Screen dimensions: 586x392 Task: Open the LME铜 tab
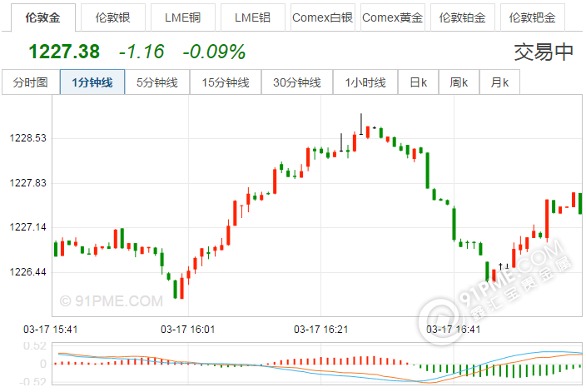pyautogui.click(x=183, y=17)
